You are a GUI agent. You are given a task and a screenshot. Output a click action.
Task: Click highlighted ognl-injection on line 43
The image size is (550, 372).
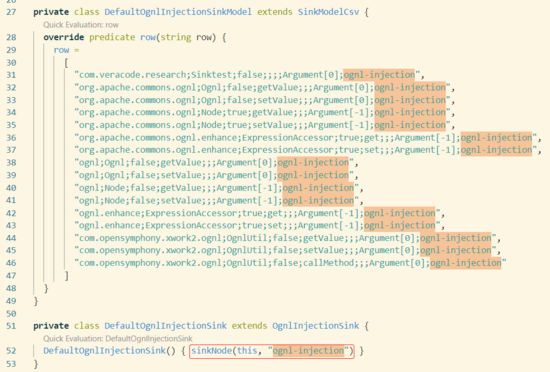point(400,225)
